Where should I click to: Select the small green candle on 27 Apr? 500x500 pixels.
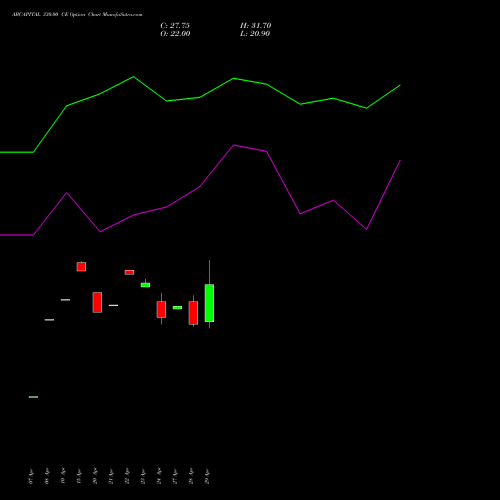point(177,308)
